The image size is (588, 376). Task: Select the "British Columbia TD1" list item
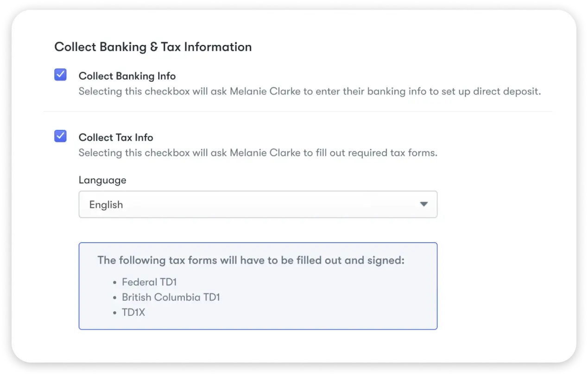[x=171, y=297]
